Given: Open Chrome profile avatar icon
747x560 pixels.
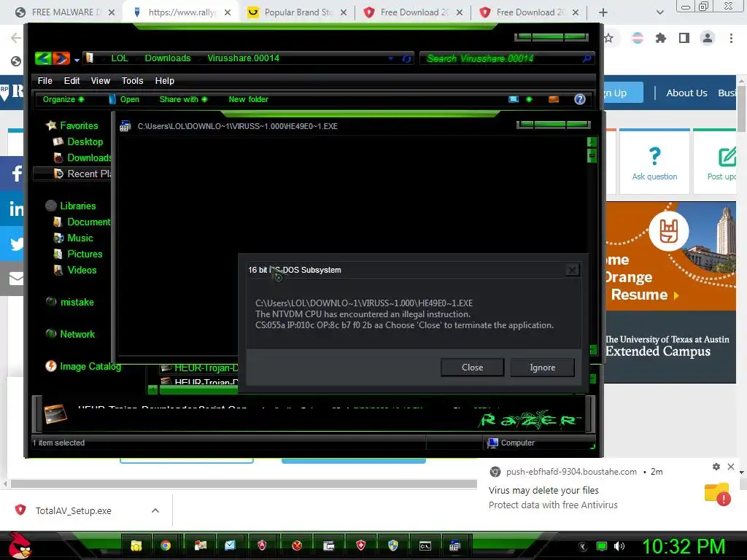Looking at the screenshot, I should click(x=708, y=38).
